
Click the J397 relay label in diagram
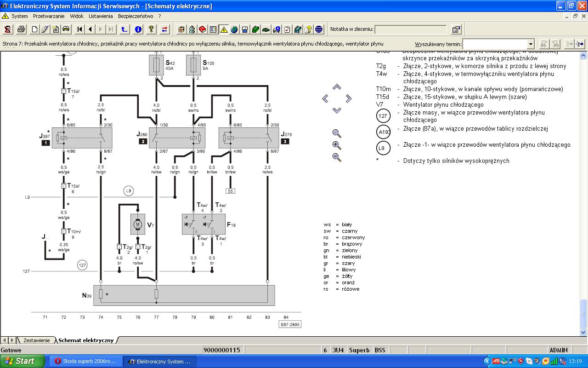[x=44, y=136]
